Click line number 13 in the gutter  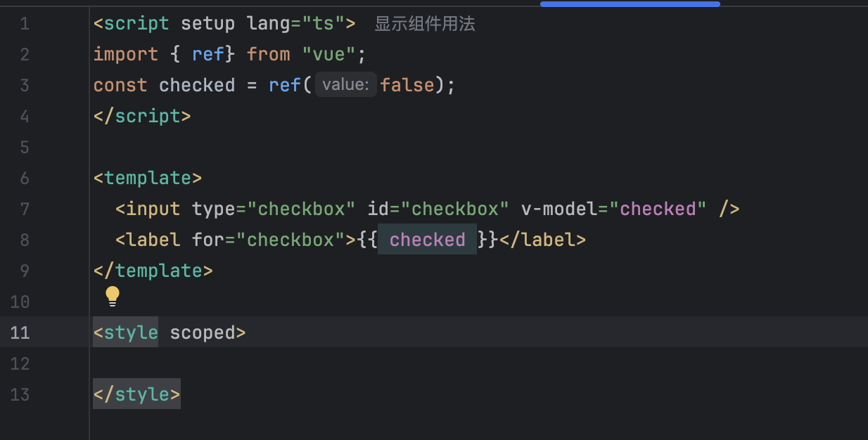pyautogui.click(x=20, y=394)
